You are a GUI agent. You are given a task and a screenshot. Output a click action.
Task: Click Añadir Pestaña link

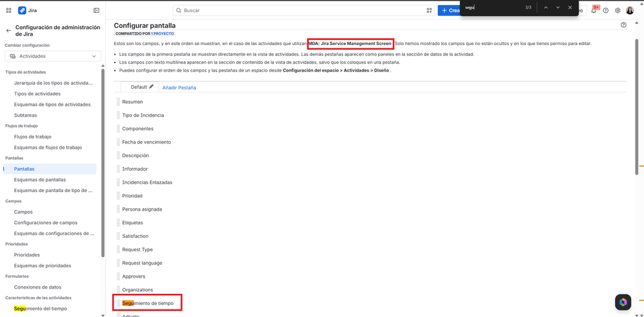point(179,88)
